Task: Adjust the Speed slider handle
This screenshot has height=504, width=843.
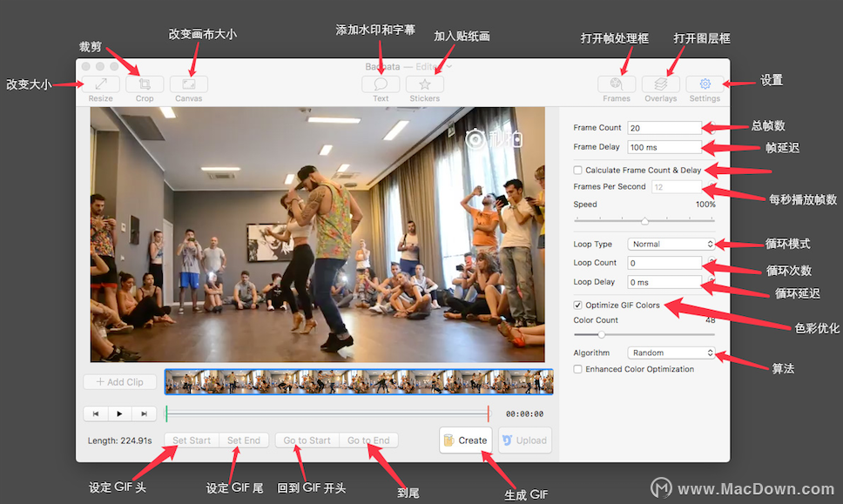Action: coord(644,221)
